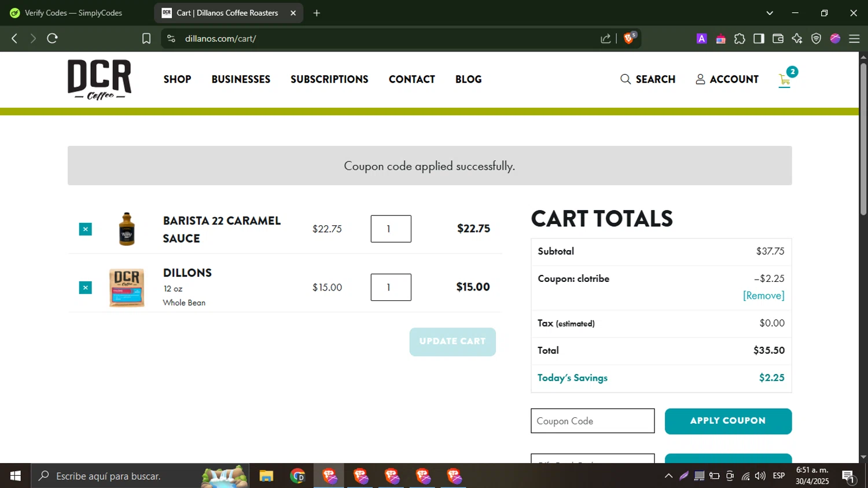Viewport: 868px width, 488px height.
Task: Open Barista 22 Caramel Sauce product link
Action: 222,229
